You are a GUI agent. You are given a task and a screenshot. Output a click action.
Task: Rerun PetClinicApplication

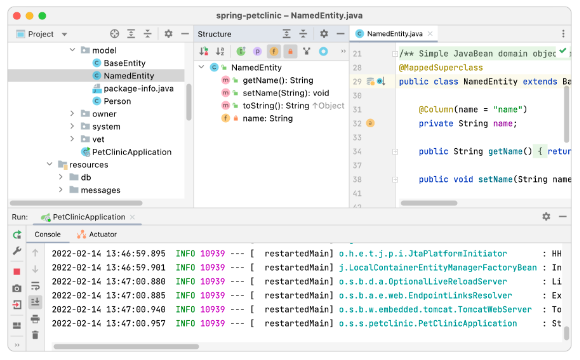(17, 235)
